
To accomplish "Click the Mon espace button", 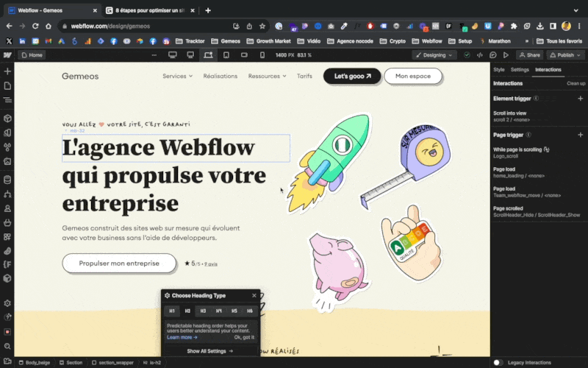I will (x=413, y=76).
